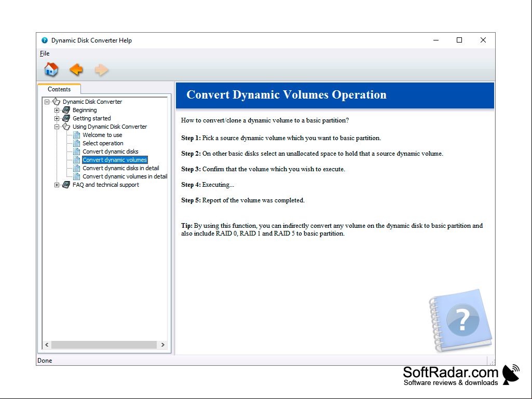Click the Convert dynamic volumes page icon
Viewport: 532px width, 399px height.
pos(77,160)
